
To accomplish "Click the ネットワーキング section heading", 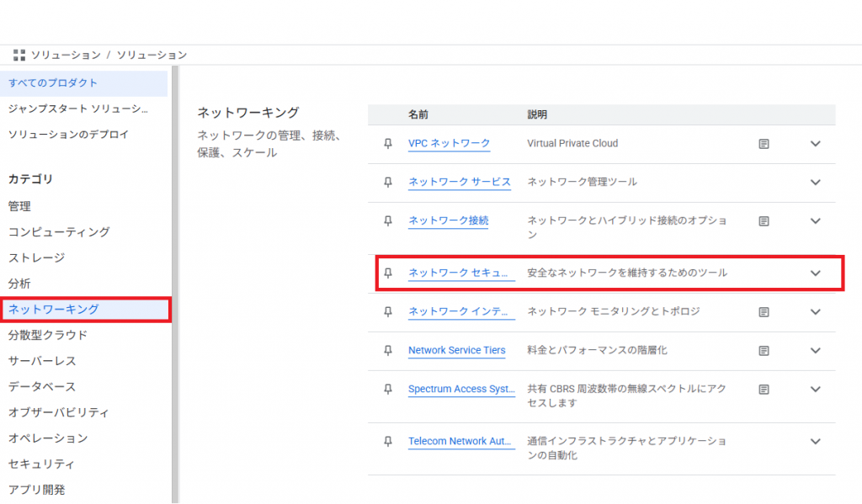I will pyautogui.click(x=248, y=113).
